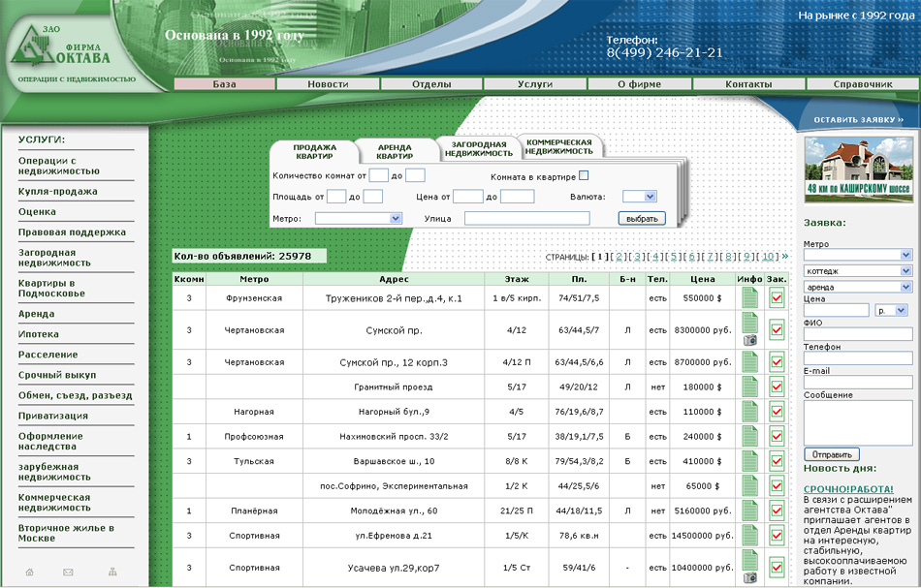
Task: View photos for the 8300000 руб. Сумской listing
Action: point(749,340)
